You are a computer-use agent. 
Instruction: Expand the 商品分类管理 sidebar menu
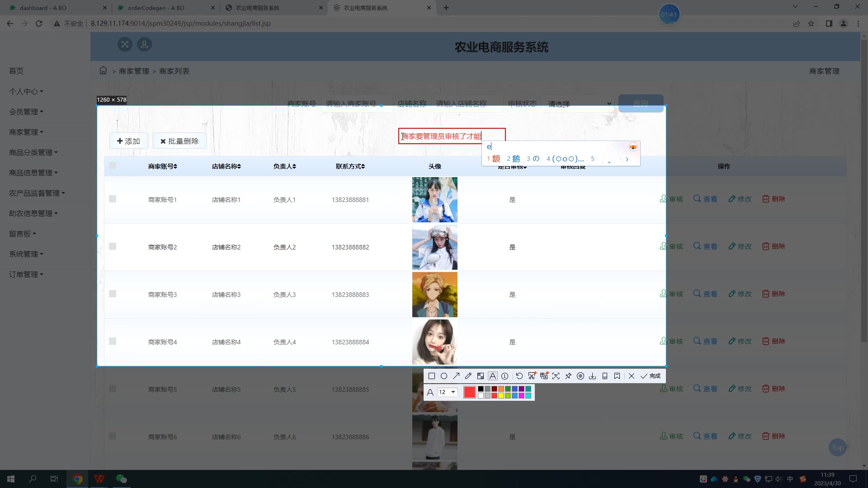[33, 153]
